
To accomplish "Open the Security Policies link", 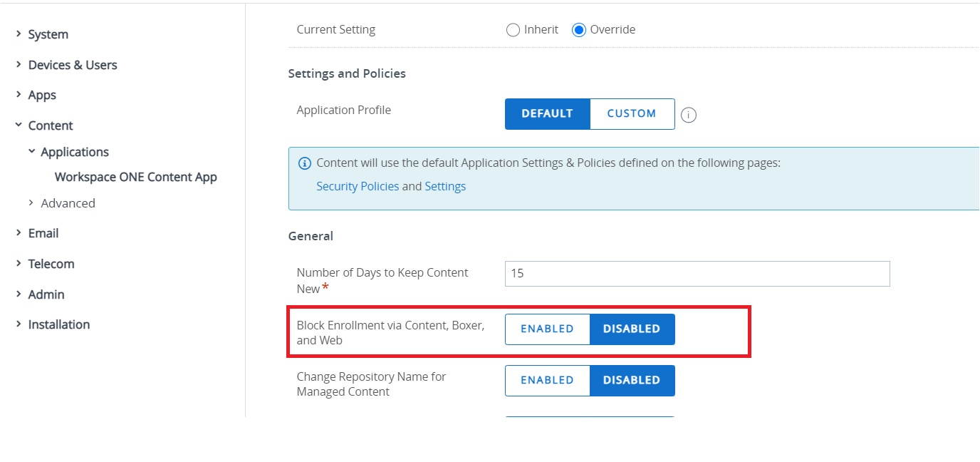I will coord(358,185).
